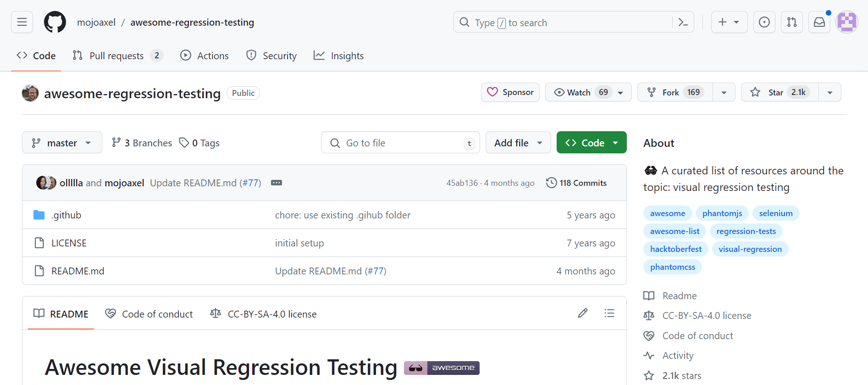Open the notifications inbox
This screenshot has height=385, width=868.
(819, 22)
